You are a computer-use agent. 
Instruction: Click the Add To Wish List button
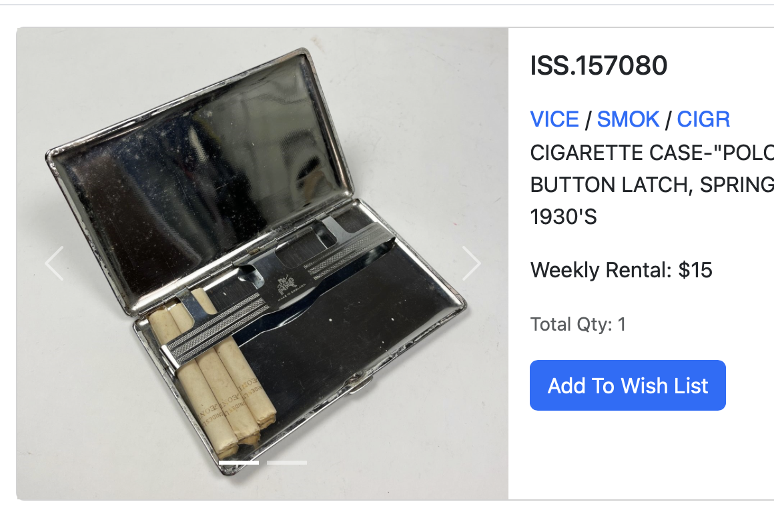[628, 385]
